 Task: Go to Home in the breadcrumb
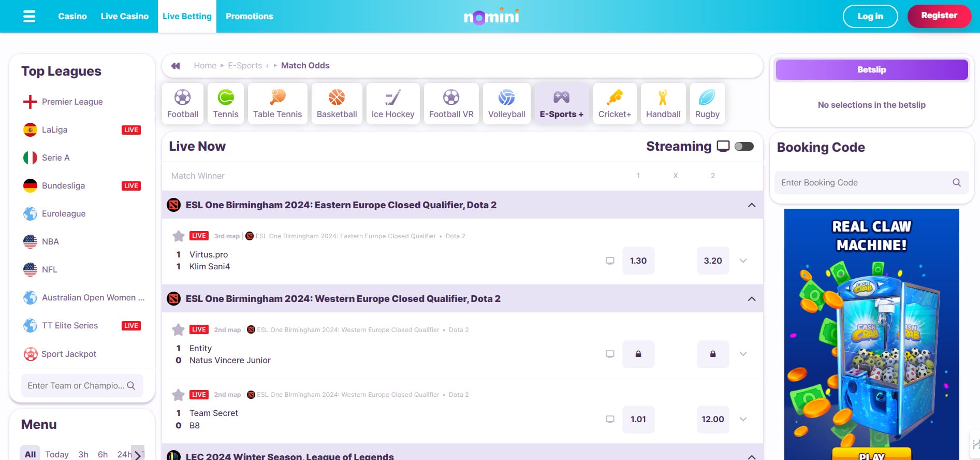pyautogui.click(x=205, y=66)
